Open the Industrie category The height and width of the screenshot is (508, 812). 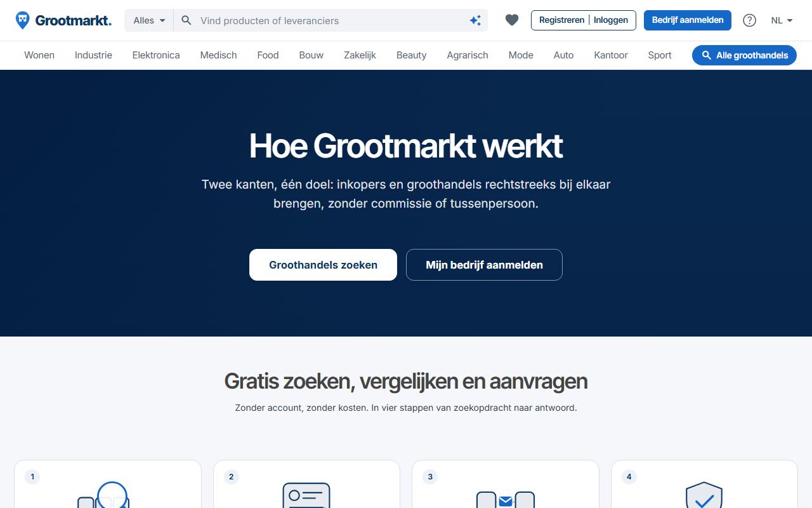point(93,55)
